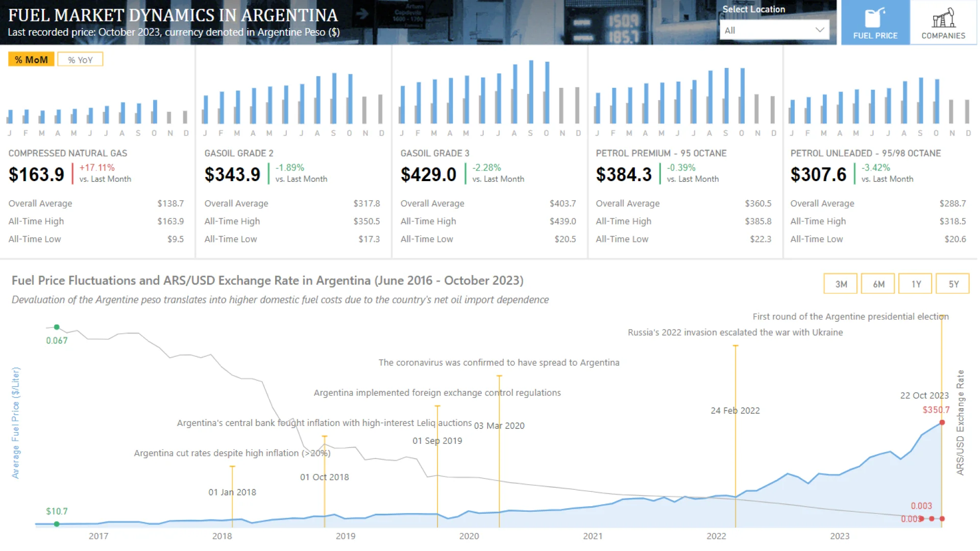Click the 22 Oct 2023 event marker

(x=924, y=395)
